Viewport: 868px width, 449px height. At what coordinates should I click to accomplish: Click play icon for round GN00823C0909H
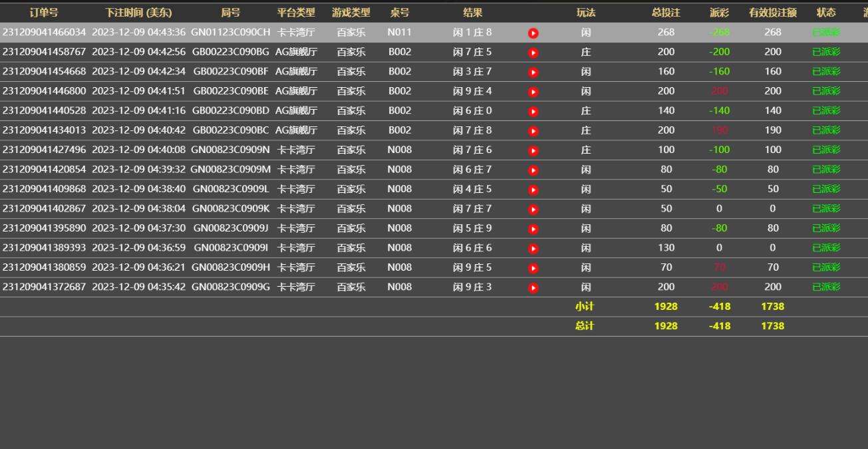click(x=533, y=268)
